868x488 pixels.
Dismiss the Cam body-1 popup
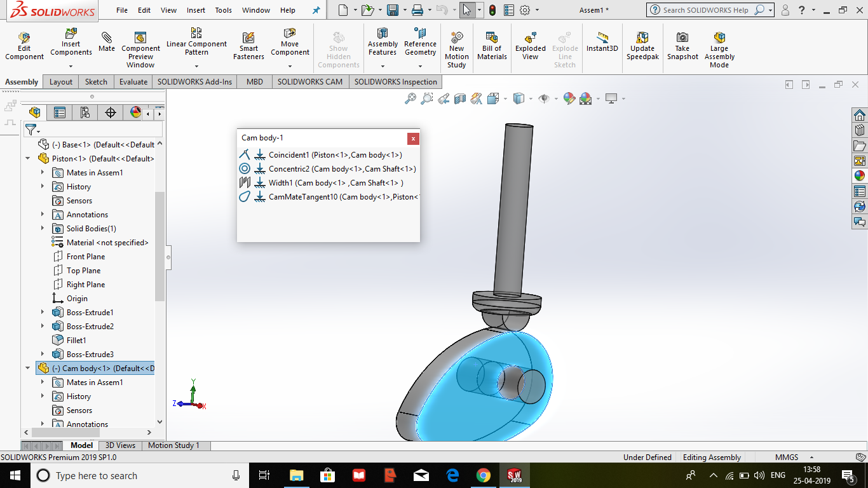(x=413, y=139)
